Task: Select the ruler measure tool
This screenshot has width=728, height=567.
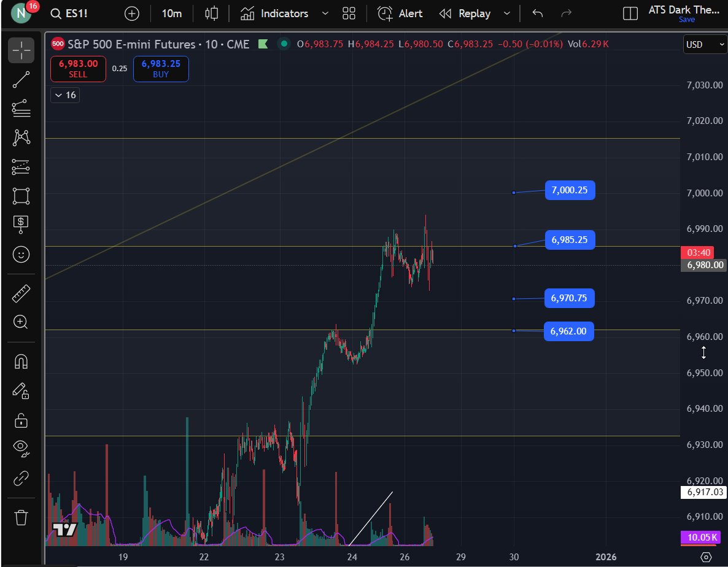Action: (x=21, y=293)
